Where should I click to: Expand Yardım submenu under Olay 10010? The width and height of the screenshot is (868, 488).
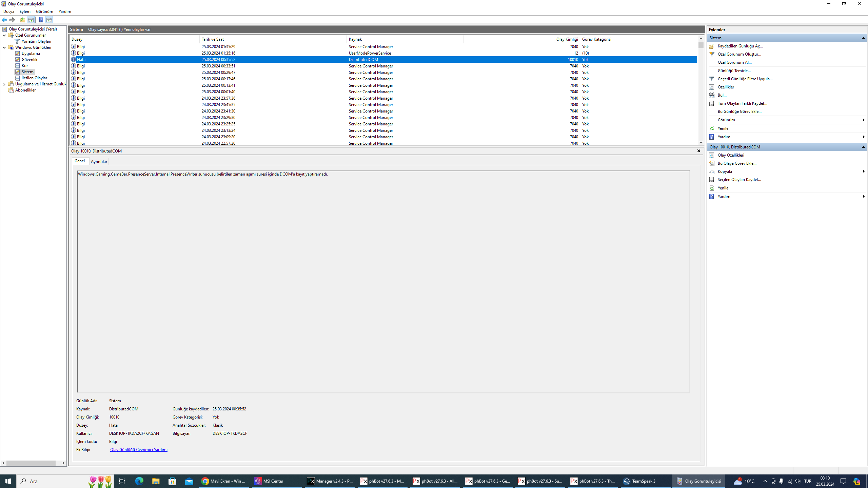[x=863, y=197]
